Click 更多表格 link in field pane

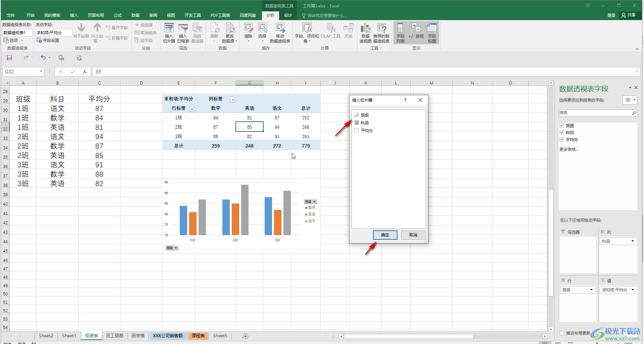coord(569,150)
